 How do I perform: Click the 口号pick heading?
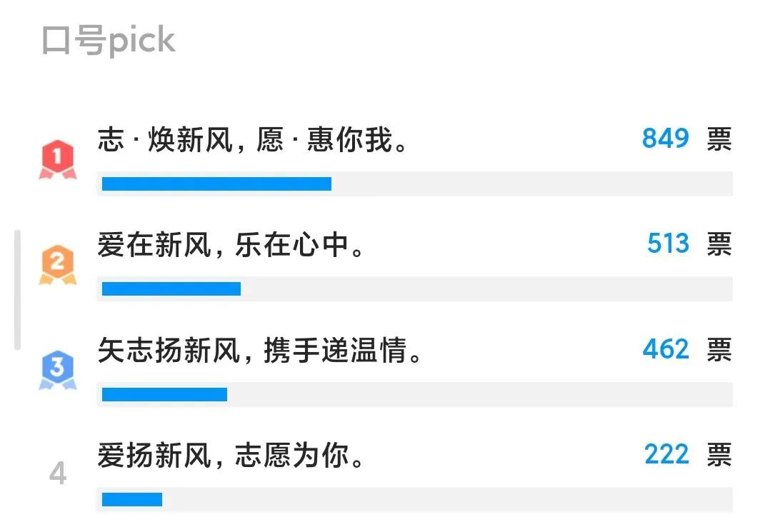point(109,41)
